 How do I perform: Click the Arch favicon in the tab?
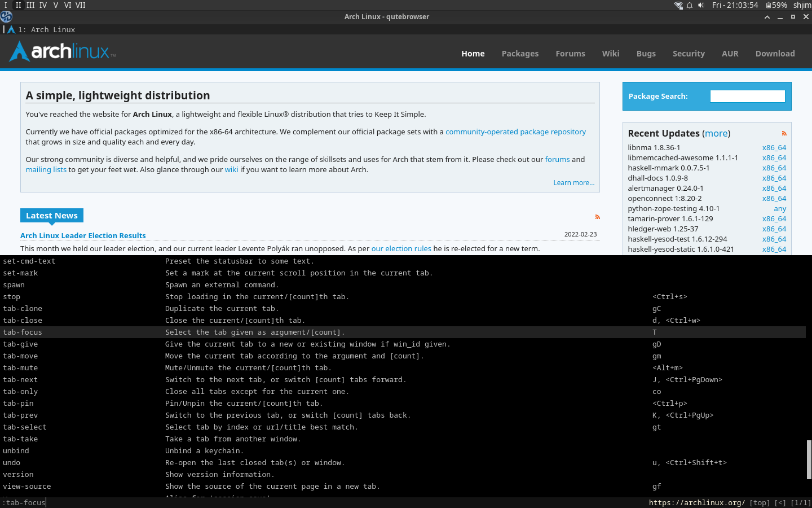click(x=11, y=29)
